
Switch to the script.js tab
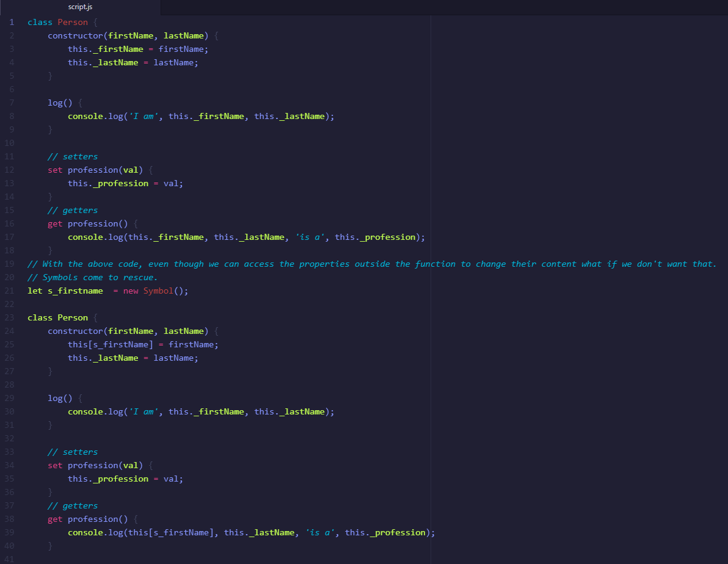click(x=80, y=7)
